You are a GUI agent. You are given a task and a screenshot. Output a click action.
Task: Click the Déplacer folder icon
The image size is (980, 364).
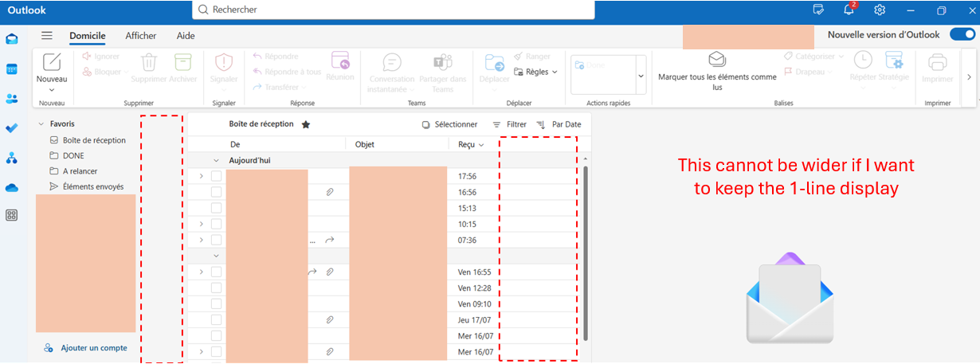(x=494, y=62)
